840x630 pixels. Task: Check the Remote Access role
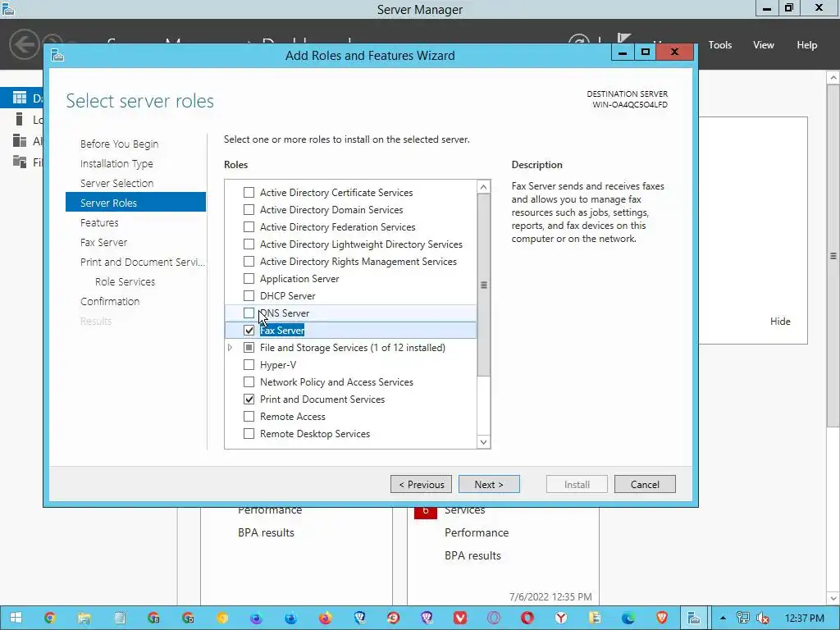click(x=249, y=416)
